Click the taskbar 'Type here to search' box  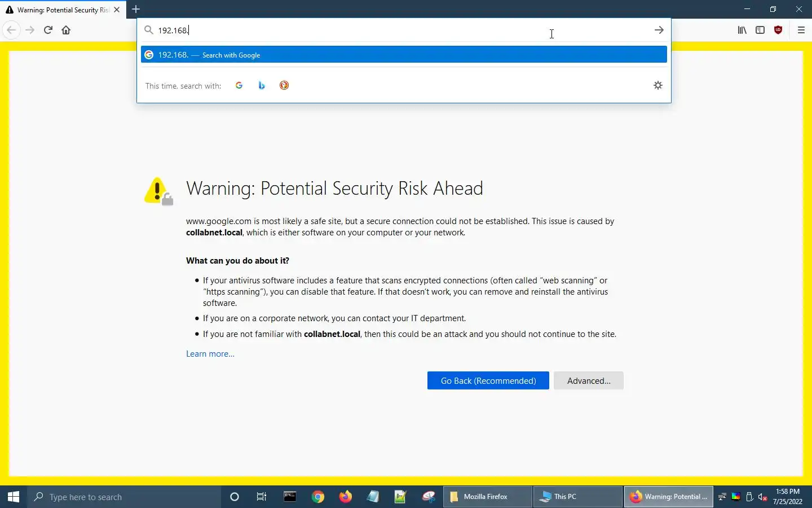(124, 497)
